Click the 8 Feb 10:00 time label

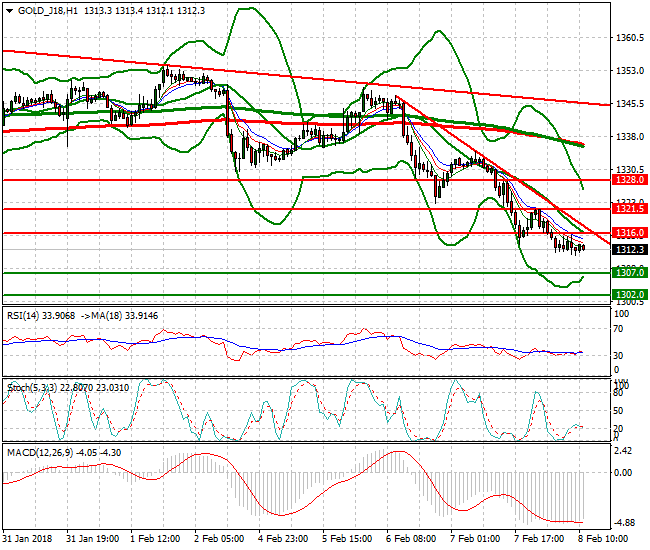pyautogui.click(x=603, y=539)
